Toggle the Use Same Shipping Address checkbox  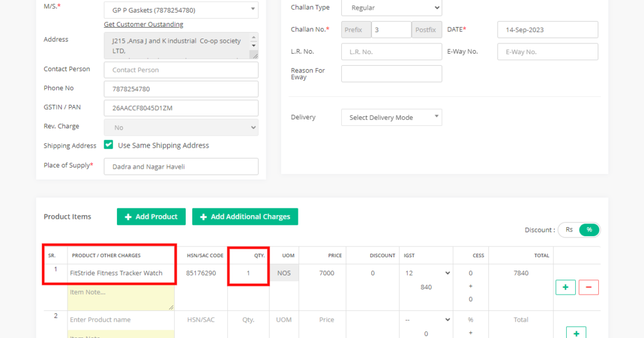[109, 145]
